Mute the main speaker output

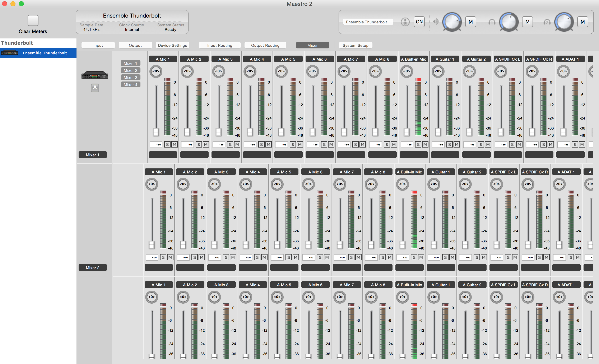coord(470,22)
